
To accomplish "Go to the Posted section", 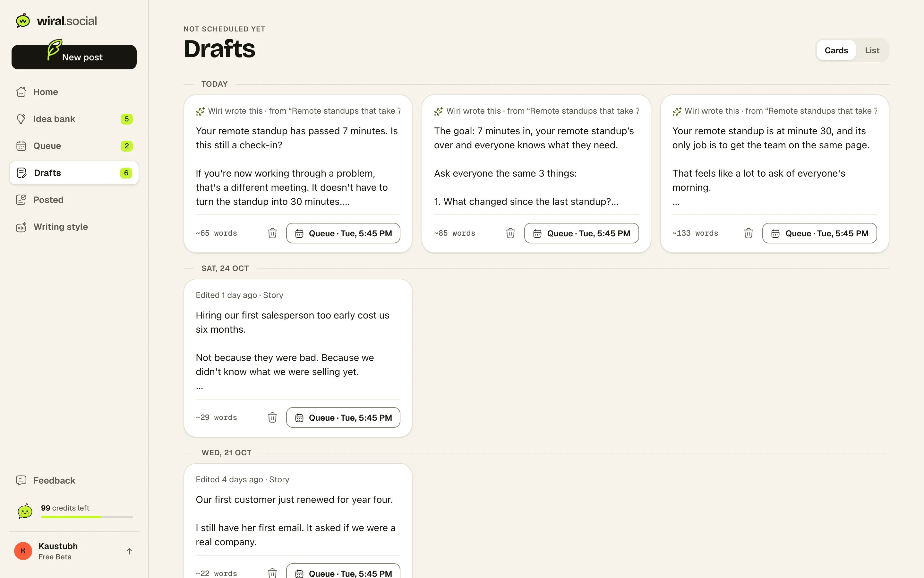I will tap(74, 199).
